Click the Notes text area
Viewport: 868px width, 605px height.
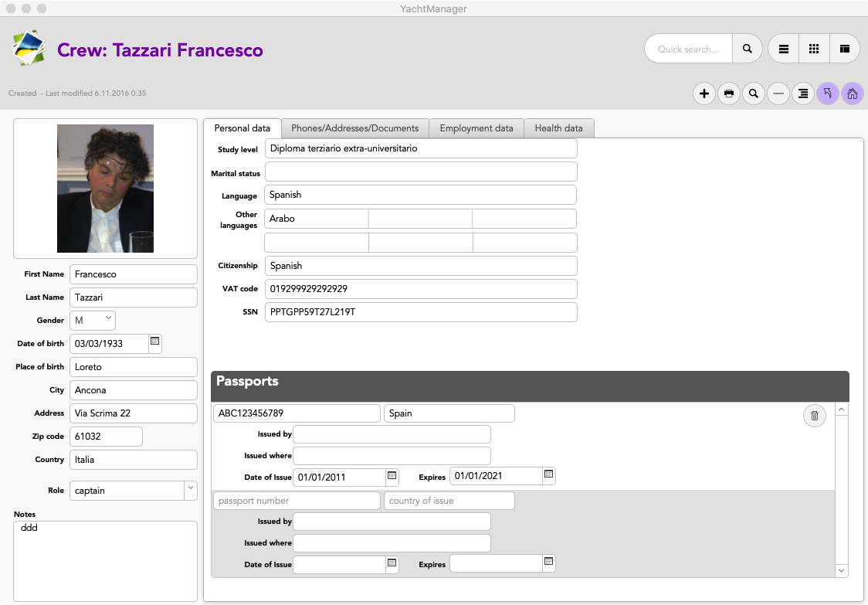tap(105, 561)
